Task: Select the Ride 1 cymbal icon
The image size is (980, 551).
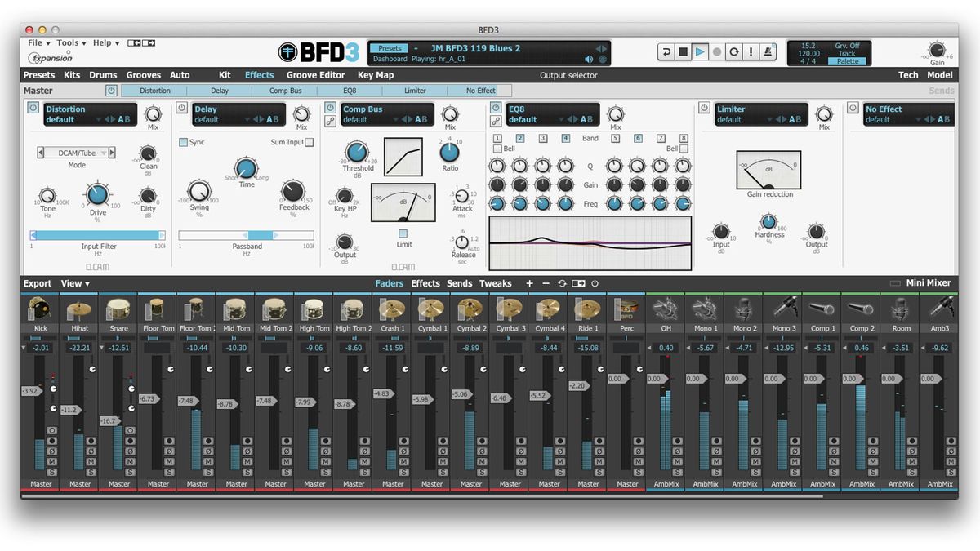Action: [588, 309]
